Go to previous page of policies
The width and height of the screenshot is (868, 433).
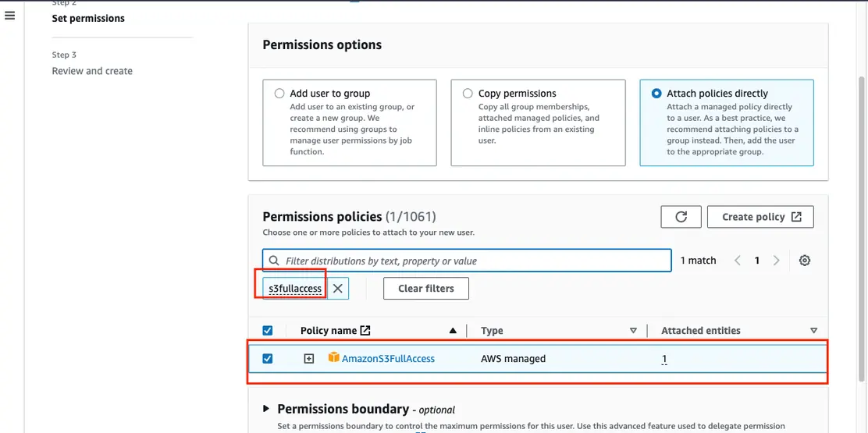point(738,261)
